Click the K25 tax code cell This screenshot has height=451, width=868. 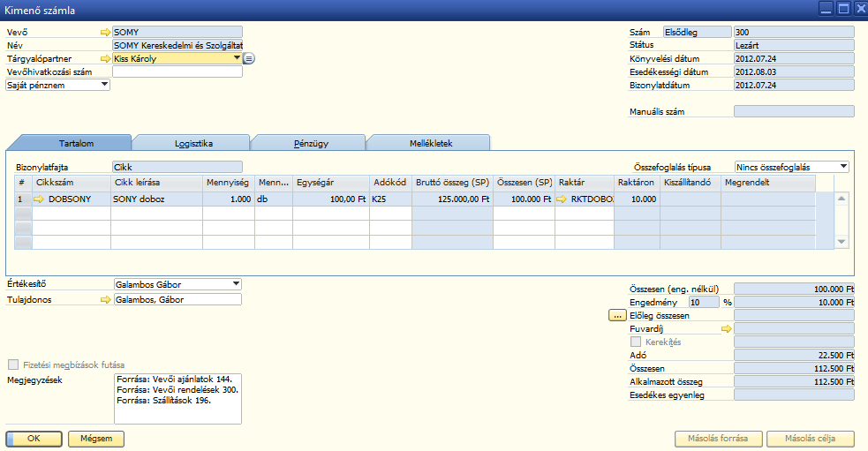click(391, 199)
